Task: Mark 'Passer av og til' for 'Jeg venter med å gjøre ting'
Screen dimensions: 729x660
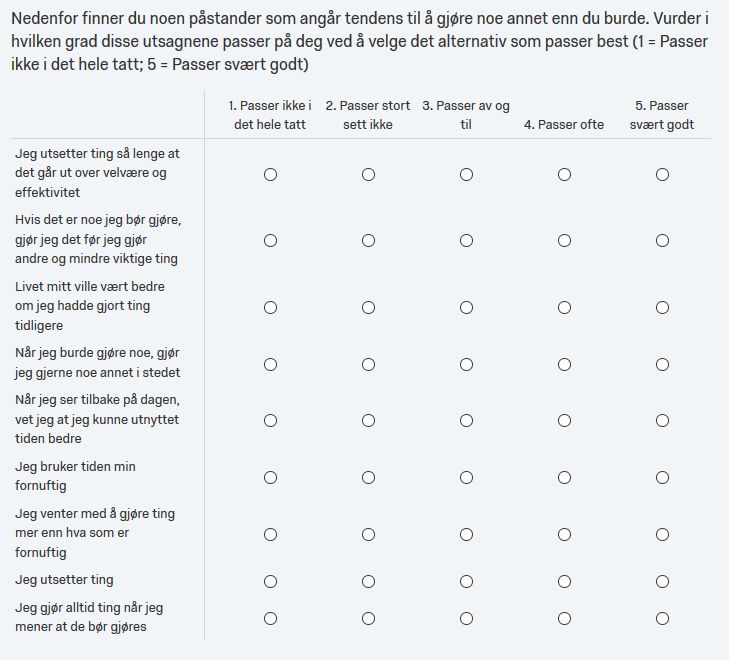Action: coord(466,534)
